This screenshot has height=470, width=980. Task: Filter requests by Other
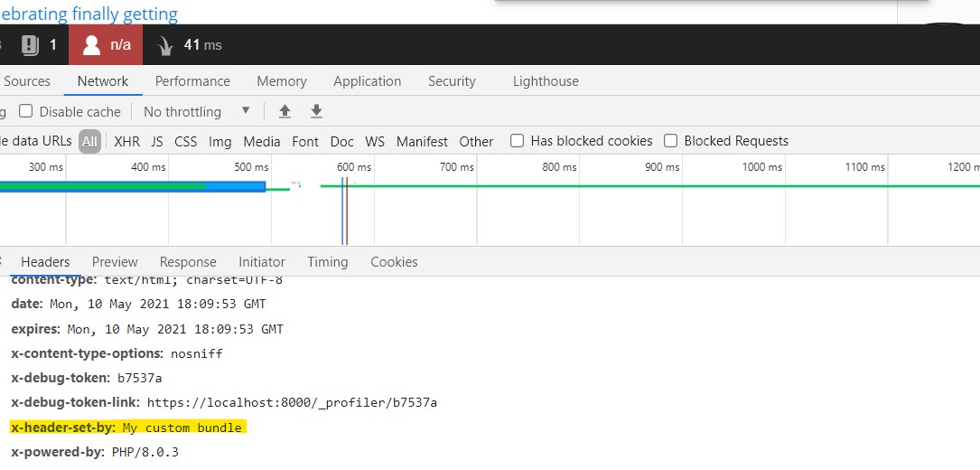(476, 141)
